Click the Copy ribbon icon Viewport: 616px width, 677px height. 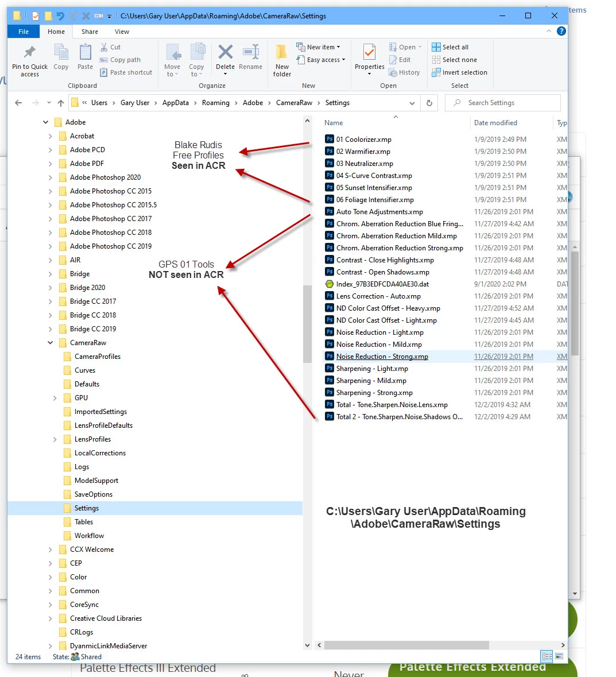[x=61, y=53]
